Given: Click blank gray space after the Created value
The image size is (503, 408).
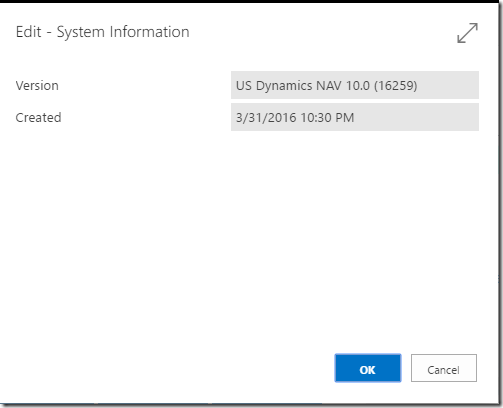Looking at the screenshot, I should pyautogui.click(x=417, y=117).
